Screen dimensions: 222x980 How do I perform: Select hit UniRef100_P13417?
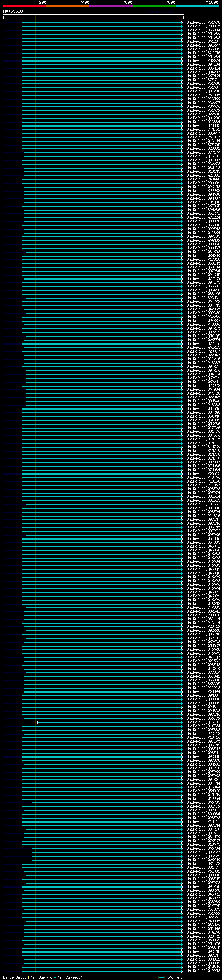pyautogui.click(x=203, y=821)
